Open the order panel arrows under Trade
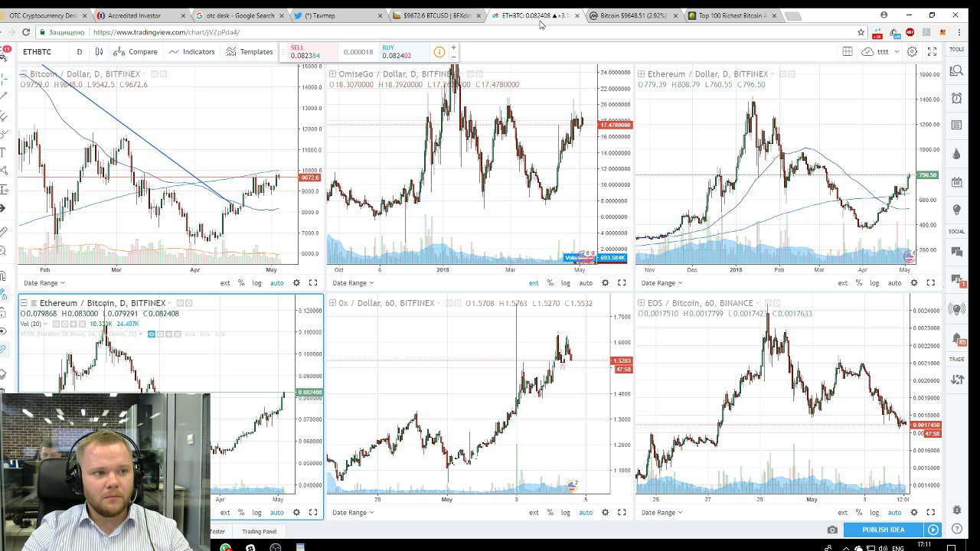Screen dimensions: 980x551 956,379
